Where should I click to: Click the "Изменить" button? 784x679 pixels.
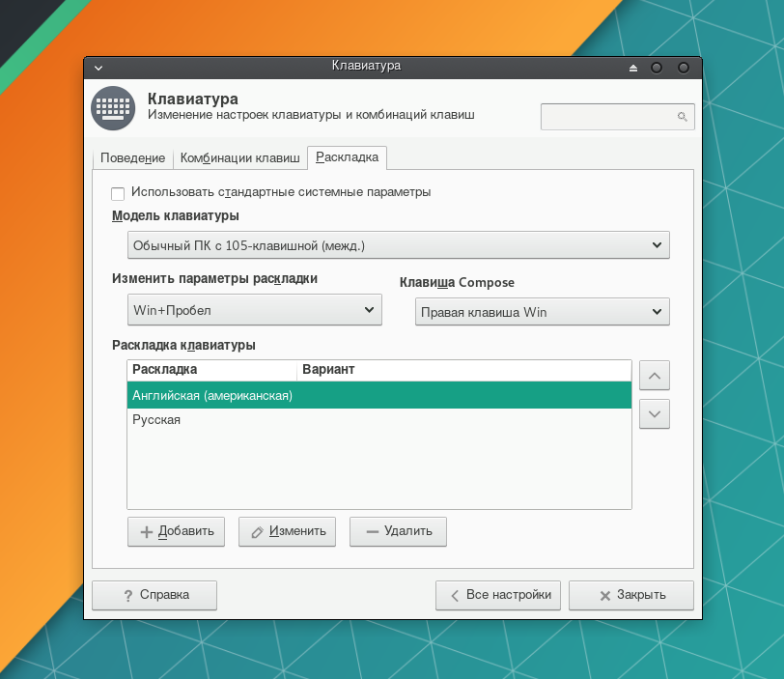tap(287, 531)
